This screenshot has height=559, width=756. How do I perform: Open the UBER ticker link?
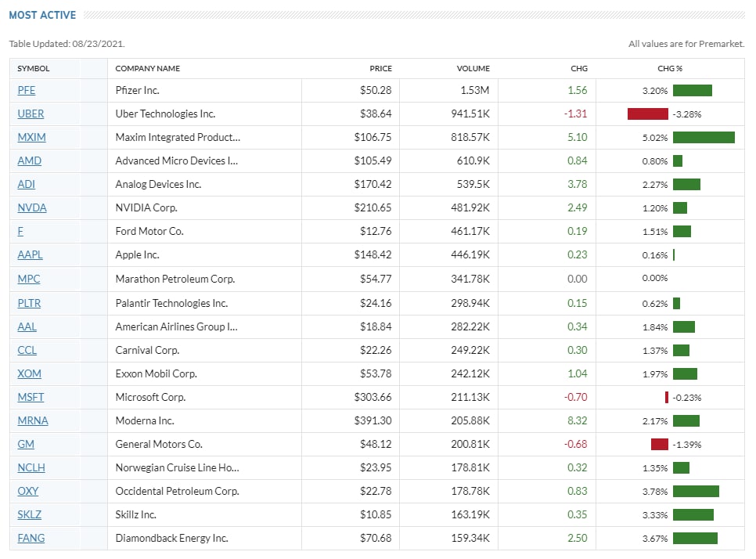(31, 114)
